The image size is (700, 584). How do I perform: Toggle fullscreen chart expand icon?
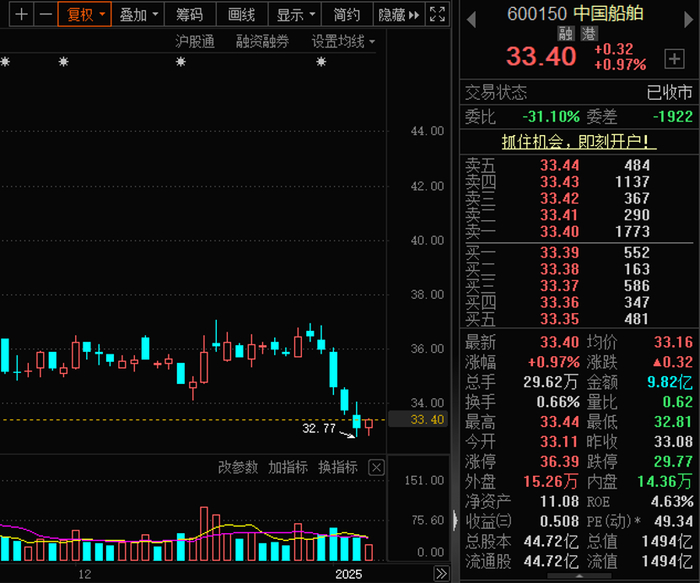tap(437, 15)
